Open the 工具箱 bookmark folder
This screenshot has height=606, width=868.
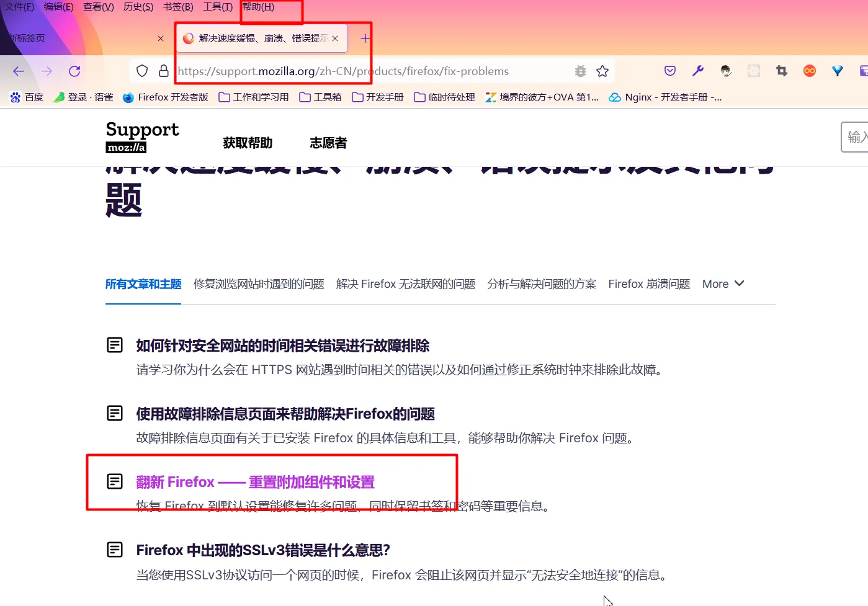[320, 97]
